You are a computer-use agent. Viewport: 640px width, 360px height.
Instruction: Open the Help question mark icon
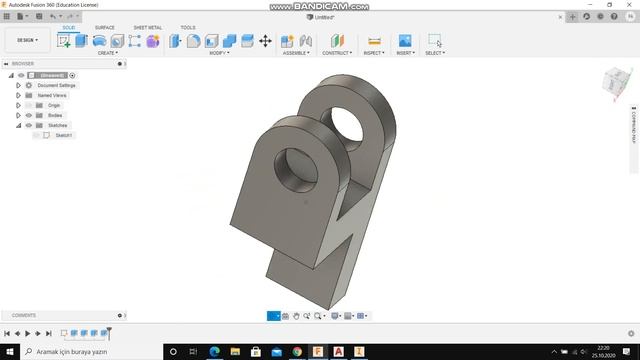(x=614, y=16)
